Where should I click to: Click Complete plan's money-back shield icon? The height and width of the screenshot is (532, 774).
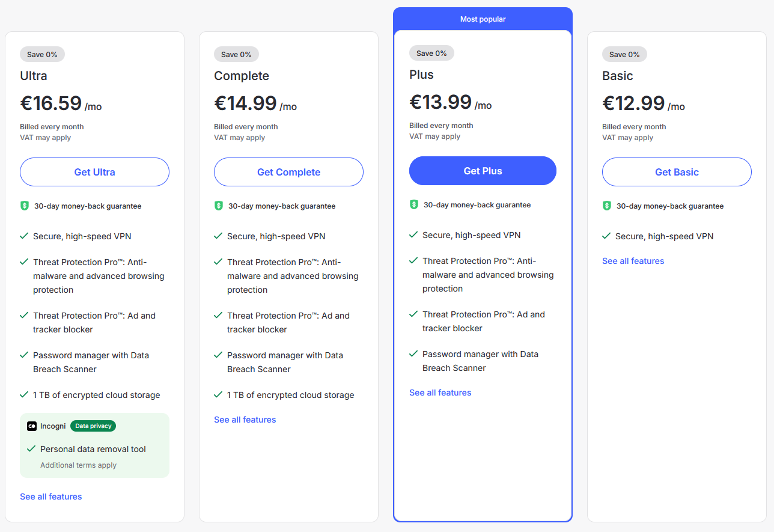coord(218,206)
